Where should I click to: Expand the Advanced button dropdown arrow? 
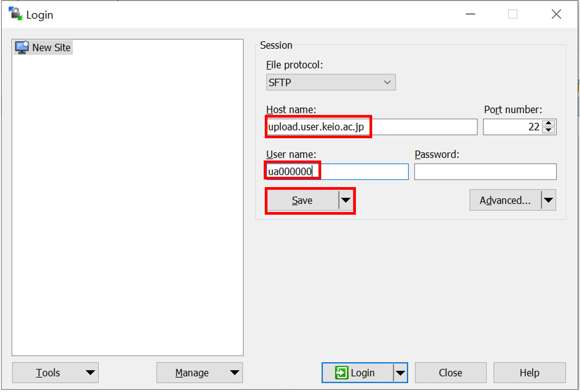point(549,201)
